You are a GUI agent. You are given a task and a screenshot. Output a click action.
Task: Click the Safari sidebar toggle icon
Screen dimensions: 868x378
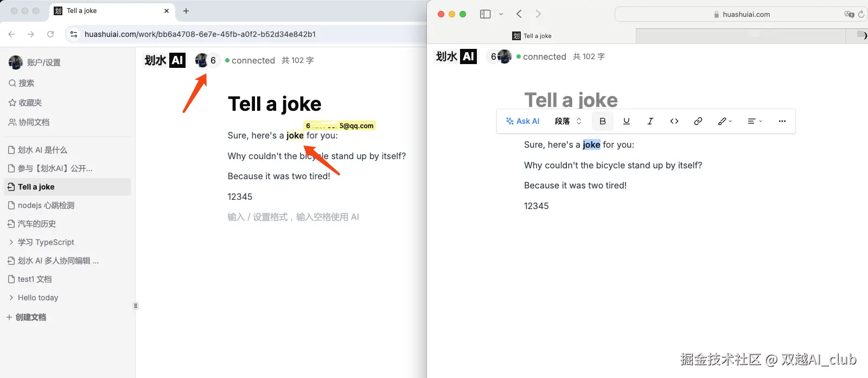click(x=485, y=14)
